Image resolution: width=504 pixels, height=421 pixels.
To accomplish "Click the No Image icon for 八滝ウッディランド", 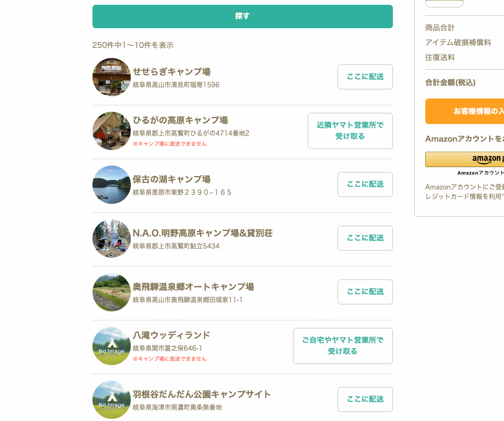I will [112, 346].
